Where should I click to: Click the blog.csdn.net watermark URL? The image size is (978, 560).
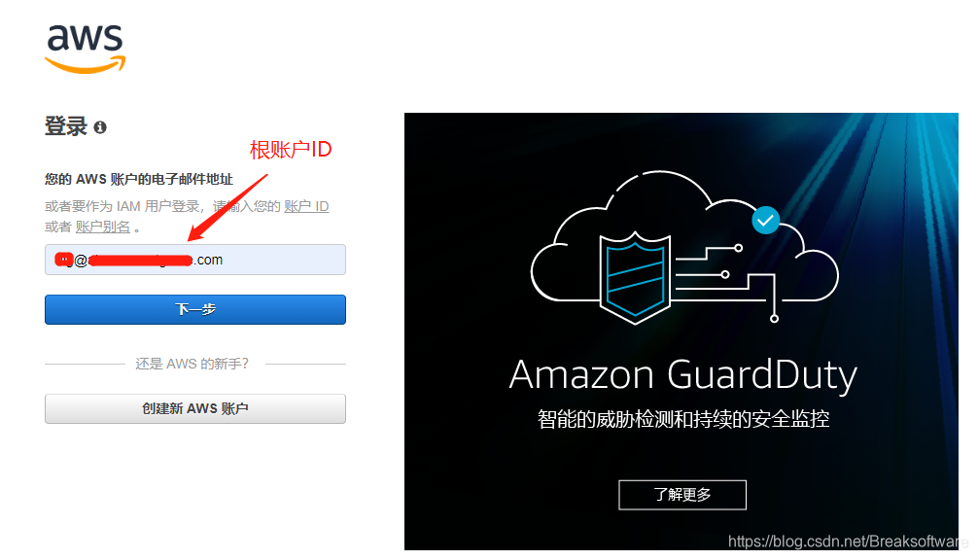[847, 542]
